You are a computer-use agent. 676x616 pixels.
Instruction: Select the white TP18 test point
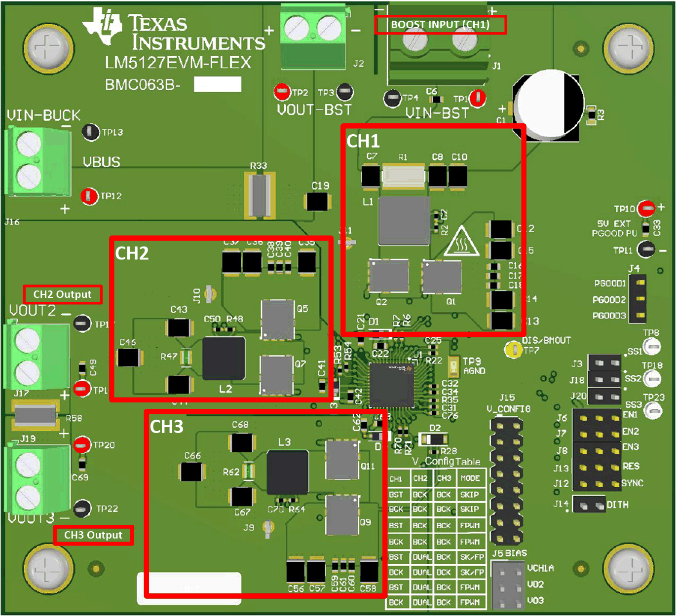pyautogui.click(x=653, y=378)
